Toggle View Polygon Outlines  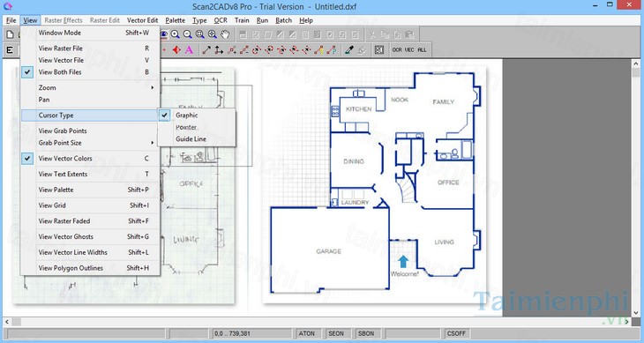point(90,268)
